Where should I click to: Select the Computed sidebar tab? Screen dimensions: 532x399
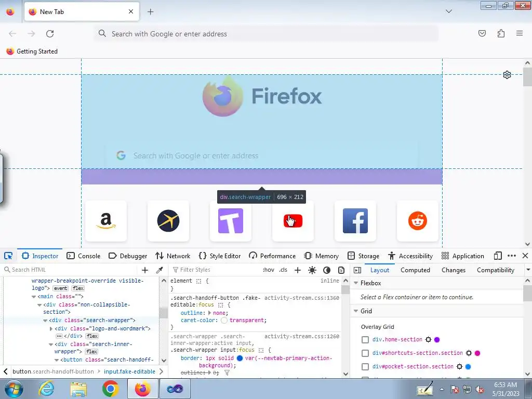[415, 270]
